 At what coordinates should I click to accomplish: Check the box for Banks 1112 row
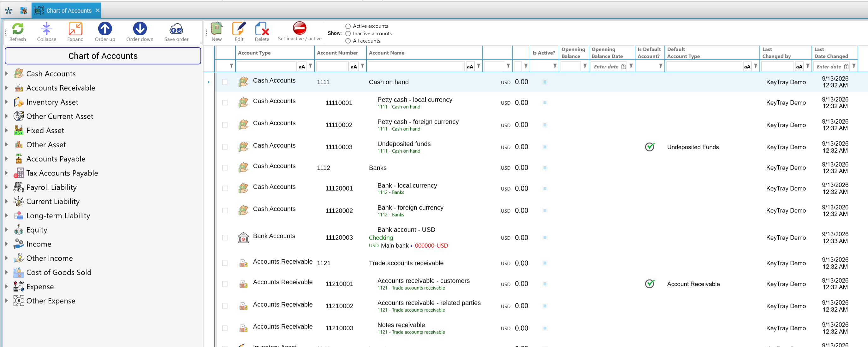click(x=225, y=168)
